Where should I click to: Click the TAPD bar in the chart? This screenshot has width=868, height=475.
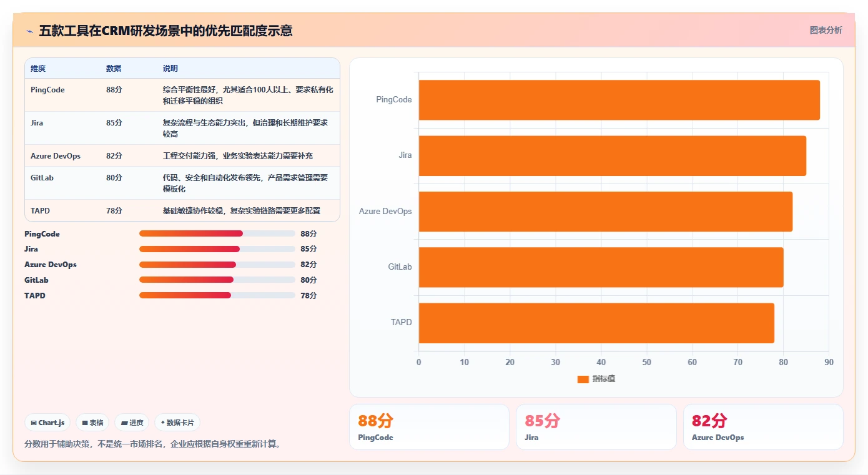point(596,323)
